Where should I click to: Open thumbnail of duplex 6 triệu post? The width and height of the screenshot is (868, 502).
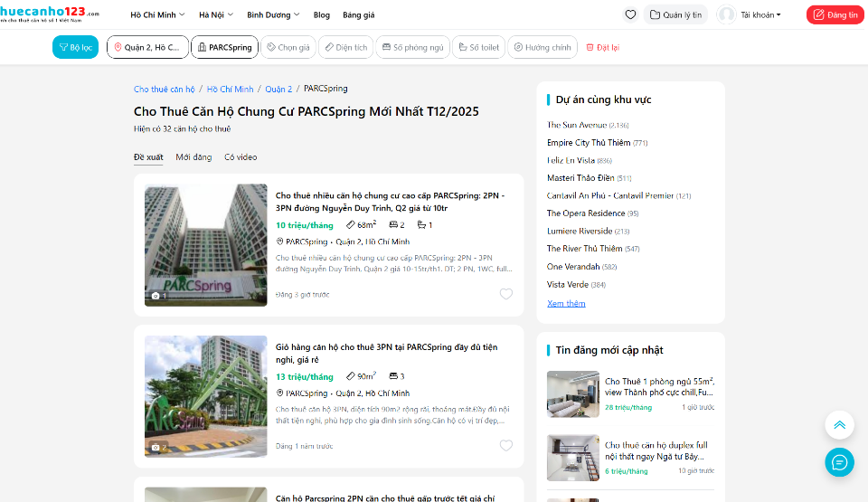[x=573, y=458]
